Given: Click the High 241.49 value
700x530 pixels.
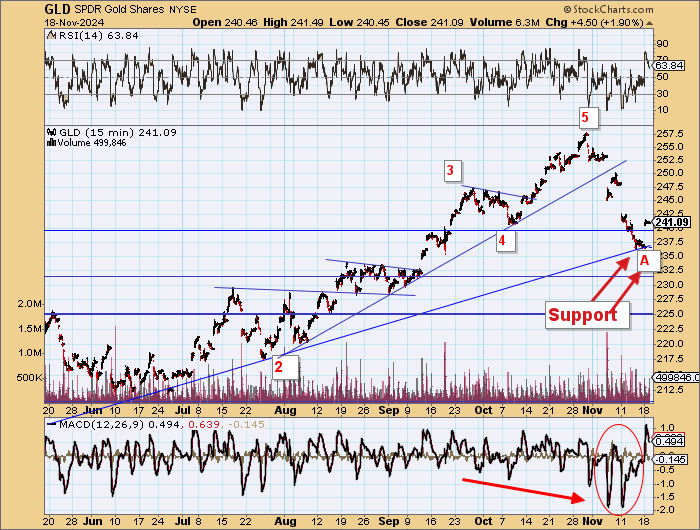Looking at the screenshot, I should pyautogui.click(x=293, y=22).
